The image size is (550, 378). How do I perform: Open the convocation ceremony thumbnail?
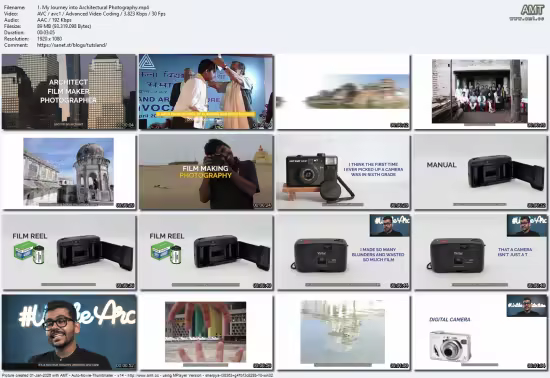click(x=206, y=92)
